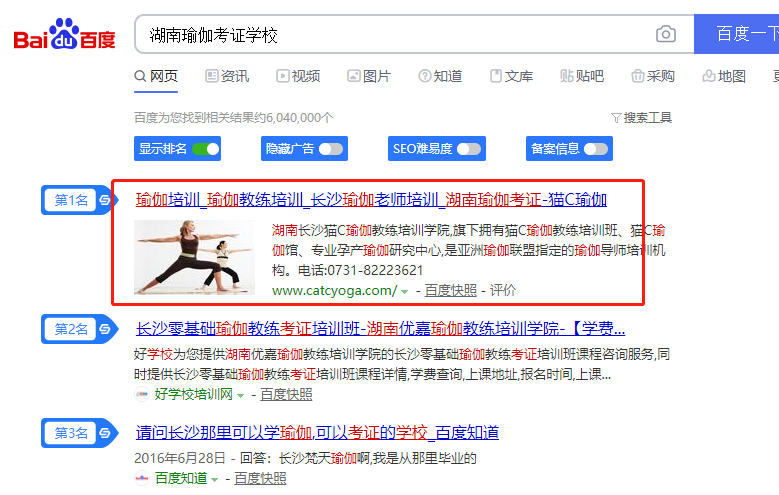Click the refresh icon on 第3名 badge

pos(104,432)
